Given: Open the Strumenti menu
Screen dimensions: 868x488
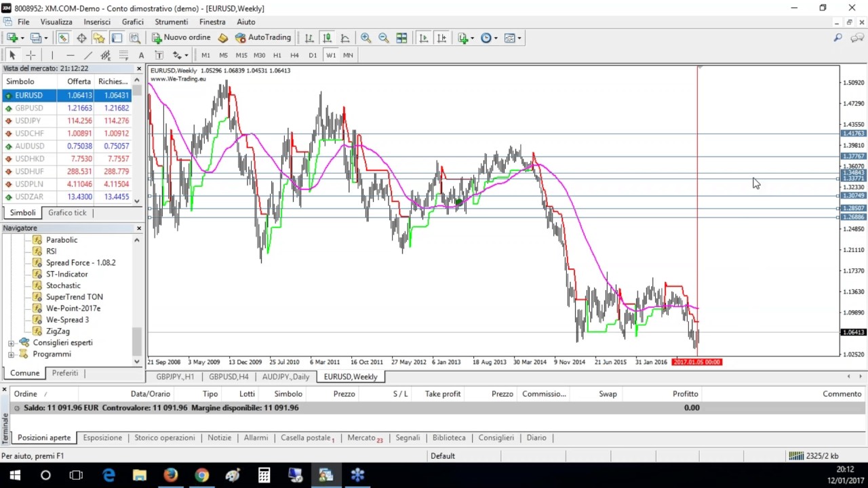Looking at the screenshot, I should pos(172,22).
